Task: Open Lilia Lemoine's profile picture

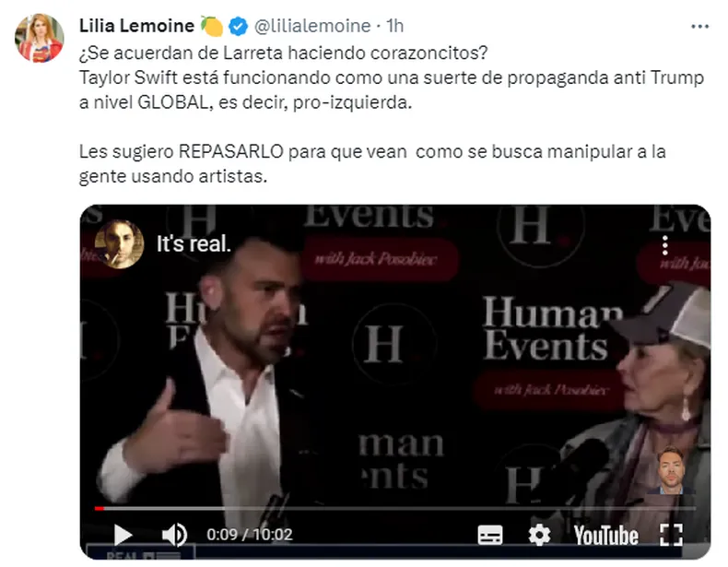Action: pos(40,38)
